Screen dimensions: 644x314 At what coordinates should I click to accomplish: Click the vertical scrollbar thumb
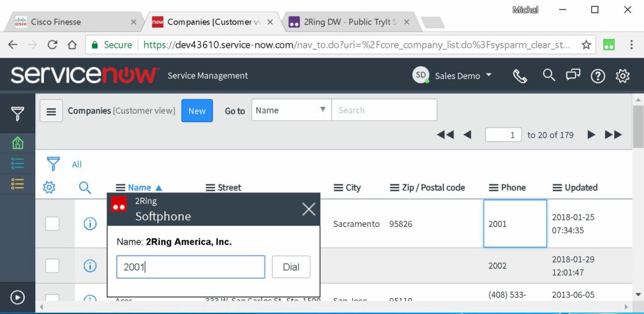click(638, 127)
